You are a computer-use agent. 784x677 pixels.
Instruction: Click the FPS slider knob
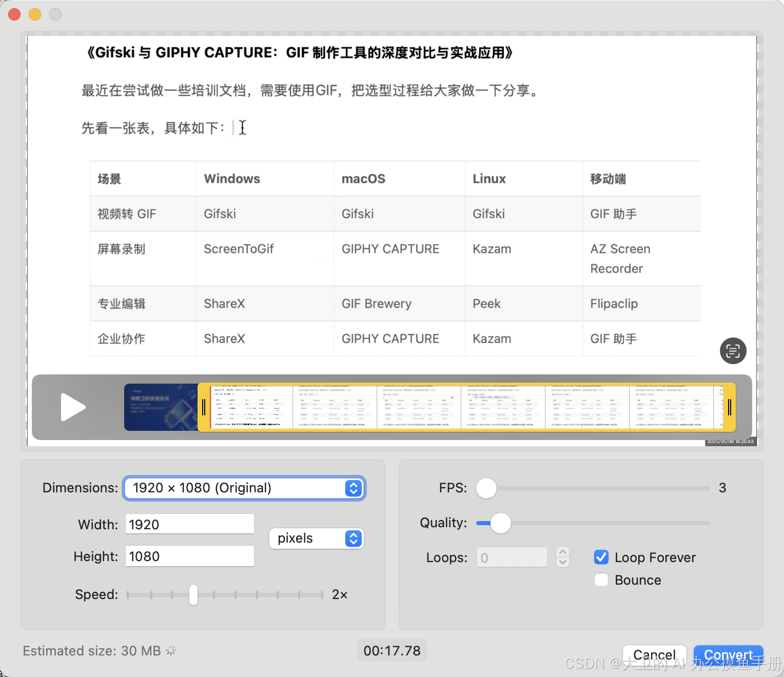[x=486, y=488]
